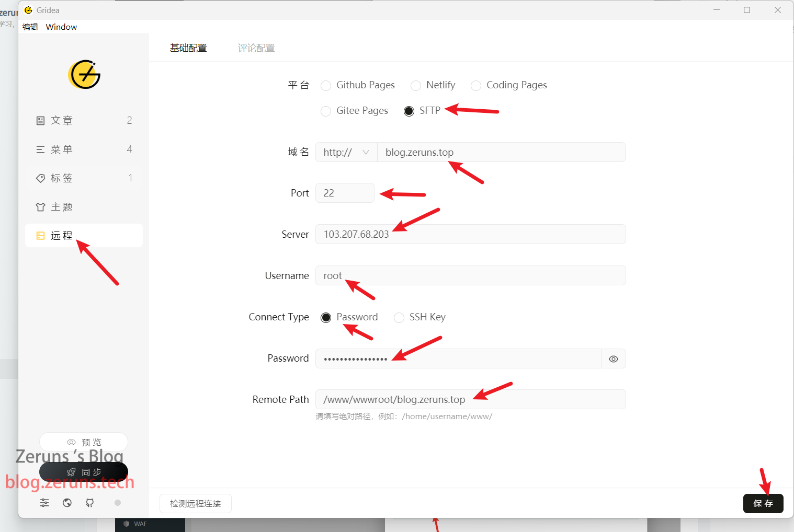Click the Gridea title bar app icon
This screenshot has width=794, height=532.
(28, 10)
